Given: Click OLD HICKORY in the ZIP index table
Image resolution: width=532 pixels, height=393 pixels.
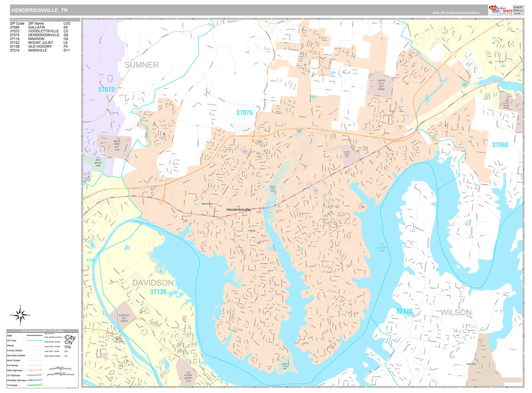Looking at the screenshot, I should pyautogui.click(x=40, y=46).
